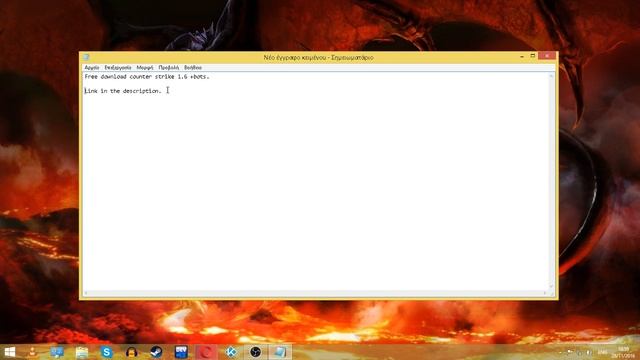
Task: Click the horizontal scrollbar left arrow
Action: tap(86, 293)
